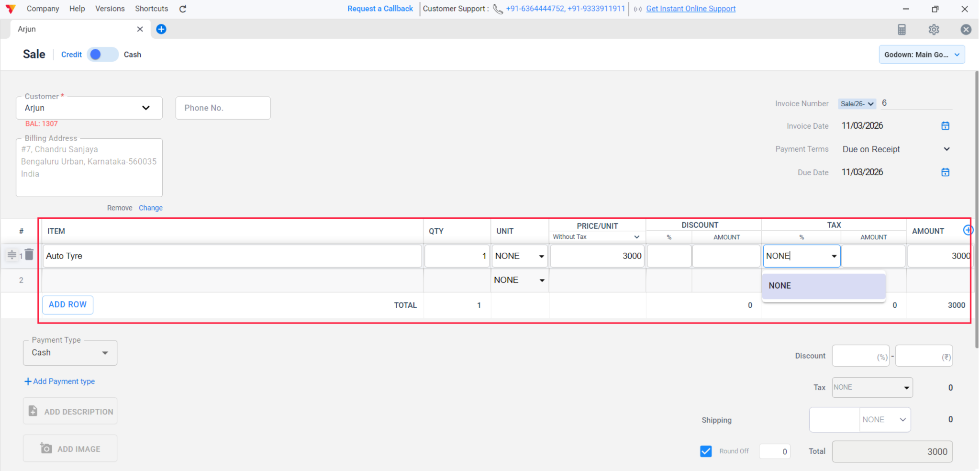The height and width of the screenshot is (471, 980).
Task: Click the Discount percent input field
Action: [x=860, y=356]
